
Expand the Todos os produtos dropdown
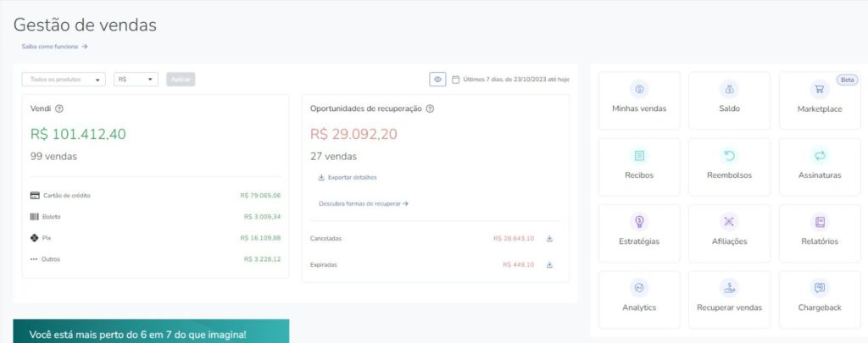(x=64, y=80)
